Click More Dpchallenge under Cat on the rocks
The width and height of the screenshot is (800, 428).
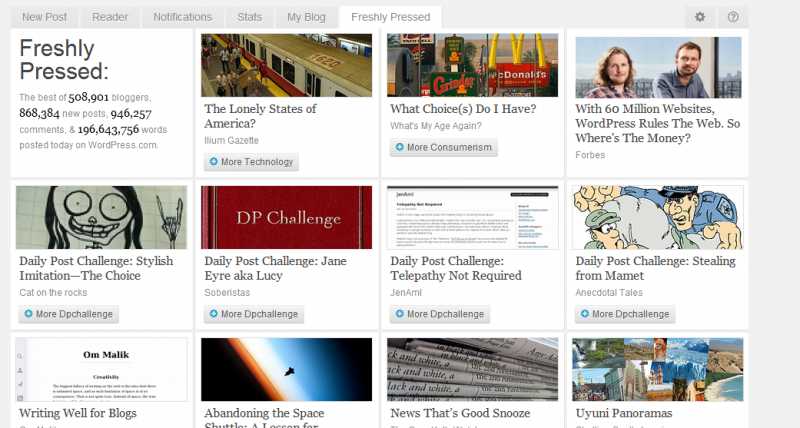click(68, 314)
